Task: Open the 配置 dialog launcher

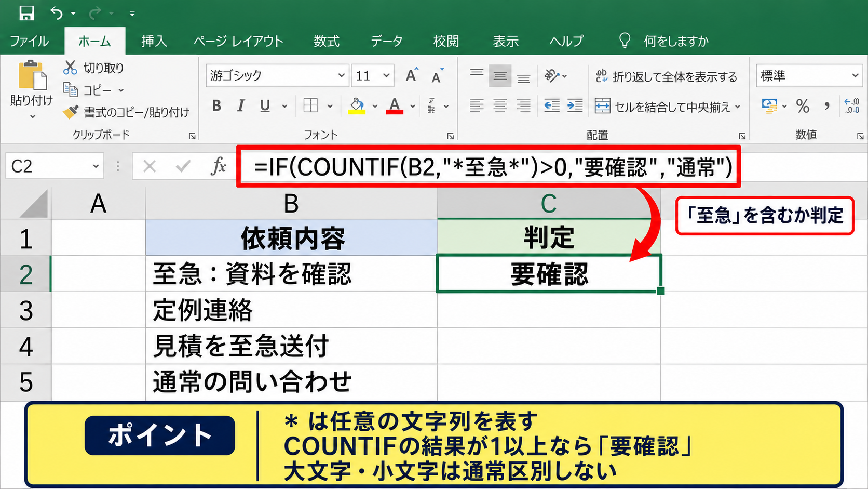Action: click(742, 136)
